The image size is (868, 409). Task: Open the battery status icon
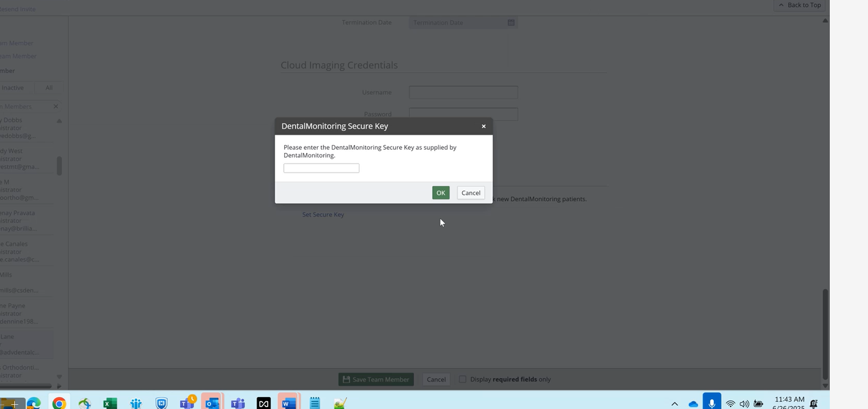[x=758, y=404]
